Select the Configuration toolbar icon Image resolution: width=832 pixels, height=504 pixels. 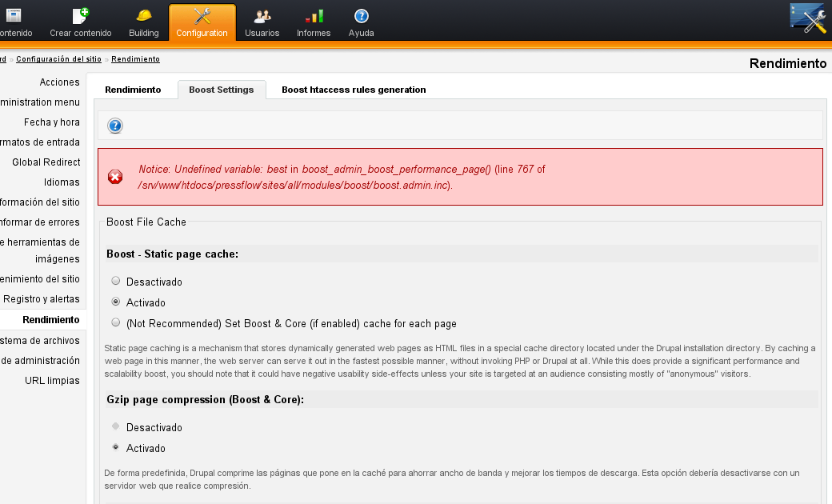[x=200, y=16]
